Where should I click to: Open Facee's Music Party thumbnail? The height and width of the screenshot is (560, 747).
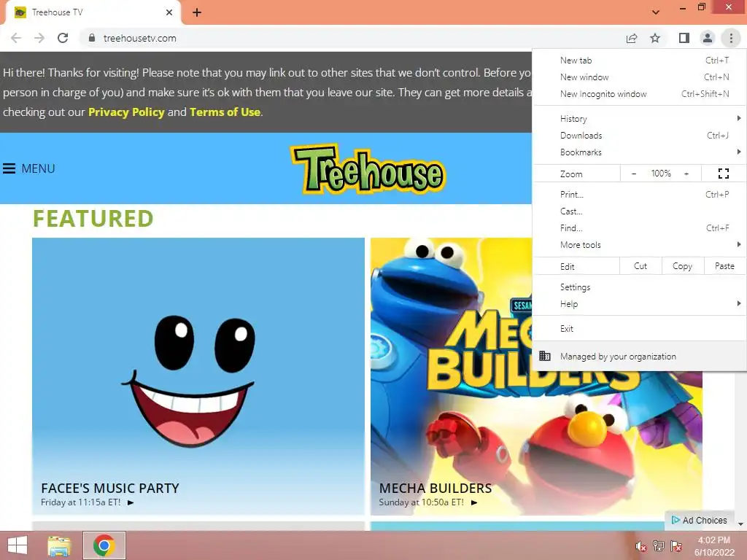click(198, 376)
